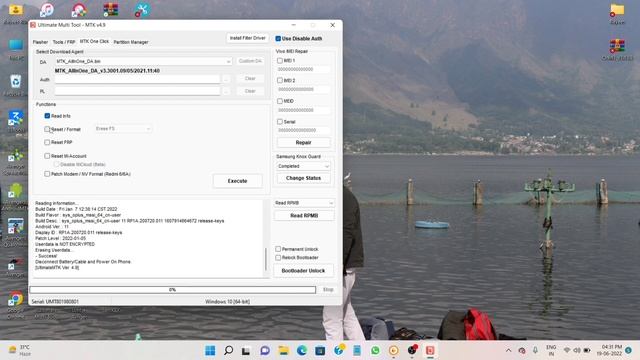Open the WinRAR archive at the desktop's right edge
The width and height of the screenshot is (640, 360).
tap(617, 46)
